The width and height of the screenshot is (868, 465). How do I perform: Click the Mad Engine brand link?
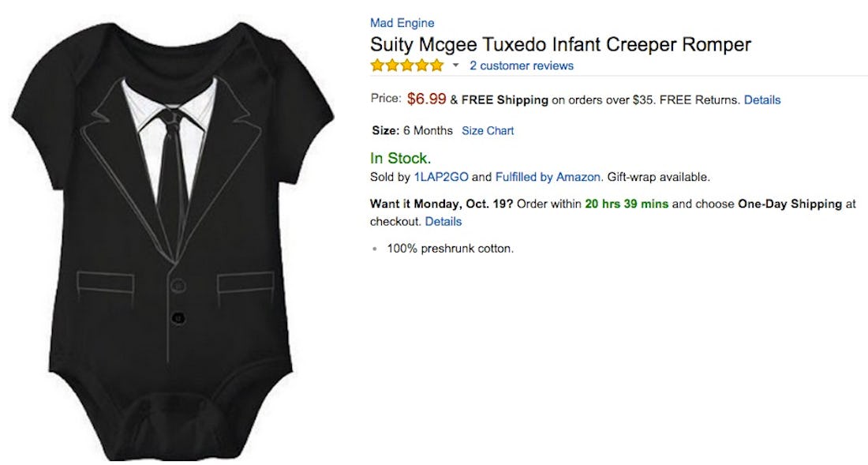point(402,23)
